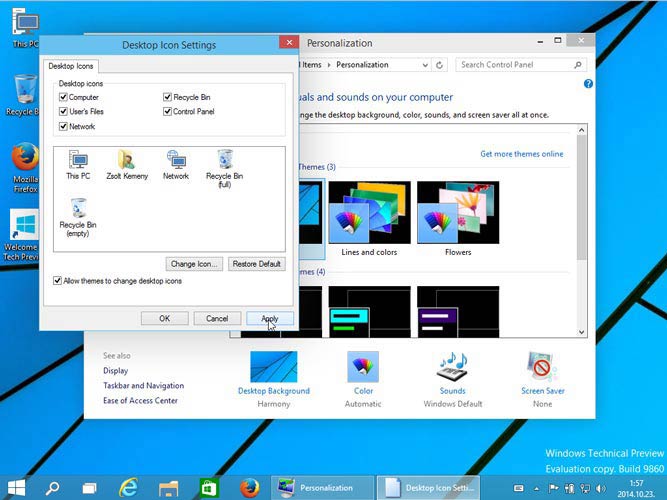Open Action Center flag tray icon
Image resolution: width=667 pixels, height=500 pixels.
click(x=553, y=488)
